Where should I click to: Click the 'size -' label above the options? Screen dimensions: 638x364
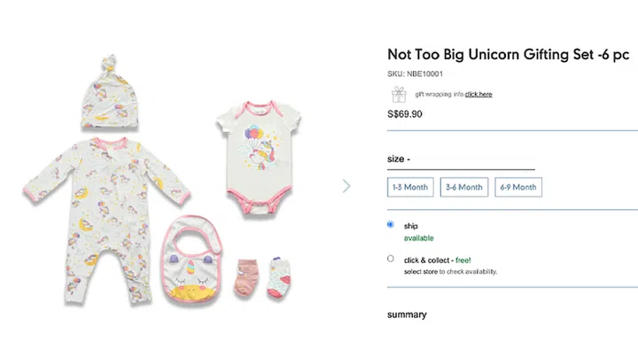pyautogui.click(x=399, y=159)
